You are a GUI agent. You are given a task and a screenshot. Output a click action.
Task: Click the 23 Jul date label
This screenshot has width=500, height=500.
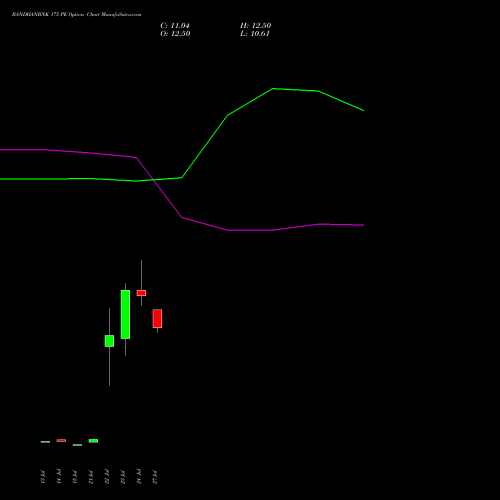[123, 477]
